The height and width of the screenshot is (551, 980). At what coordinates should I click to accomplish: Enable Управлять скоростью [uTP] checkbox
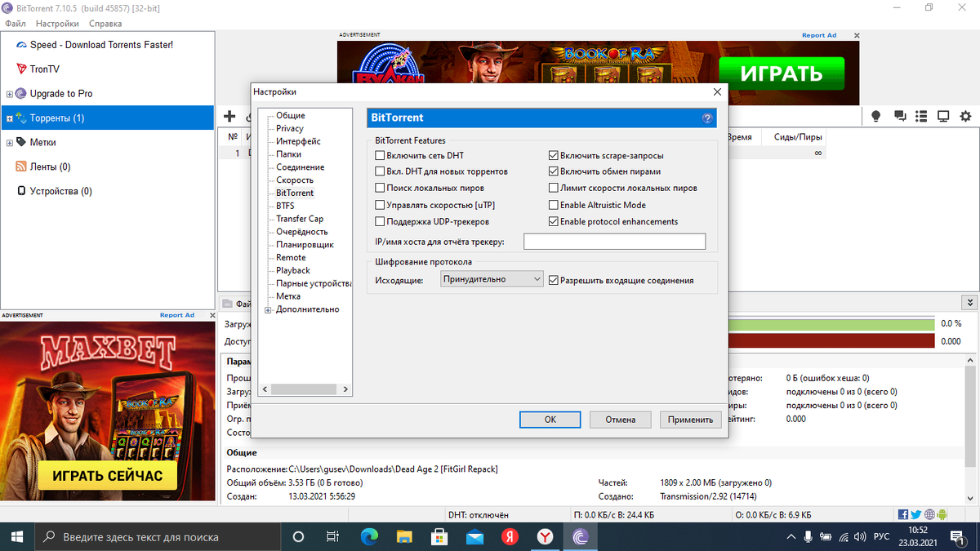(x=380, y=205)
